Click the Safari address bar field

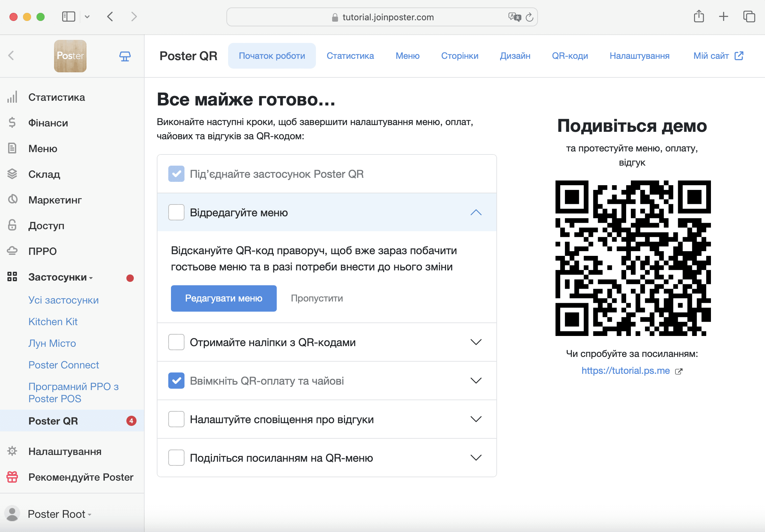click(x=382, y=17)
